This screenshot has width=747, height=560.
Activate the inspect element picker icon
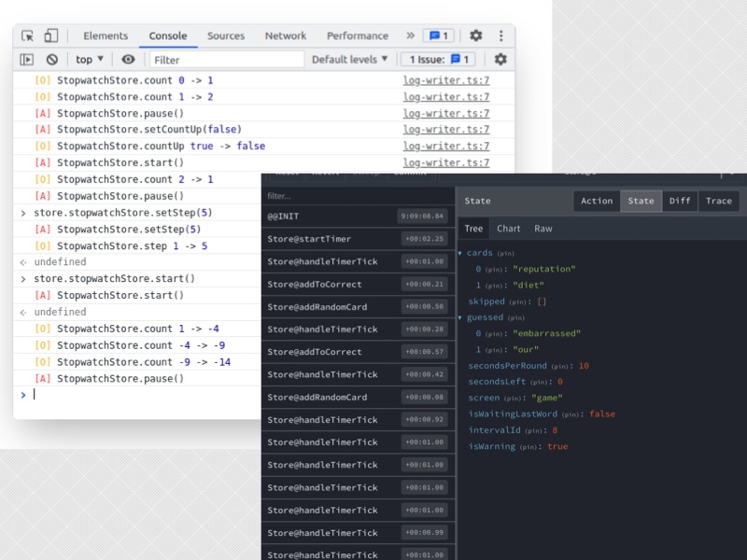pyautogui.click(x=28, y=35)
